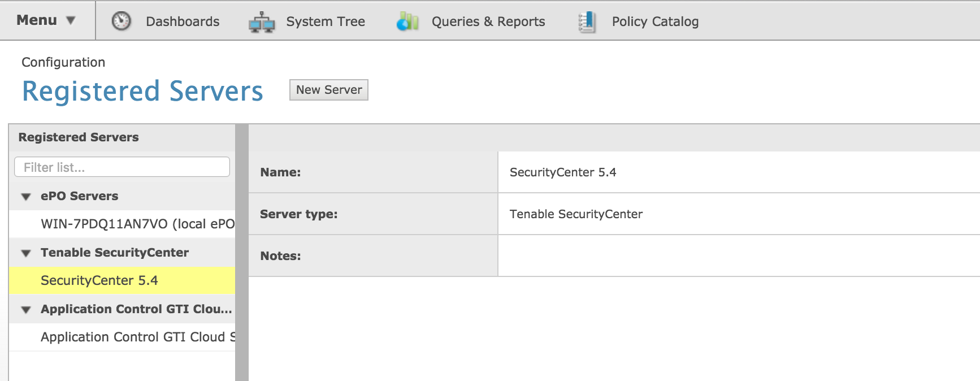Click the System Tree network icon
Screen dimensions: 980x381
pyautogui.click(x=262, y=22)
